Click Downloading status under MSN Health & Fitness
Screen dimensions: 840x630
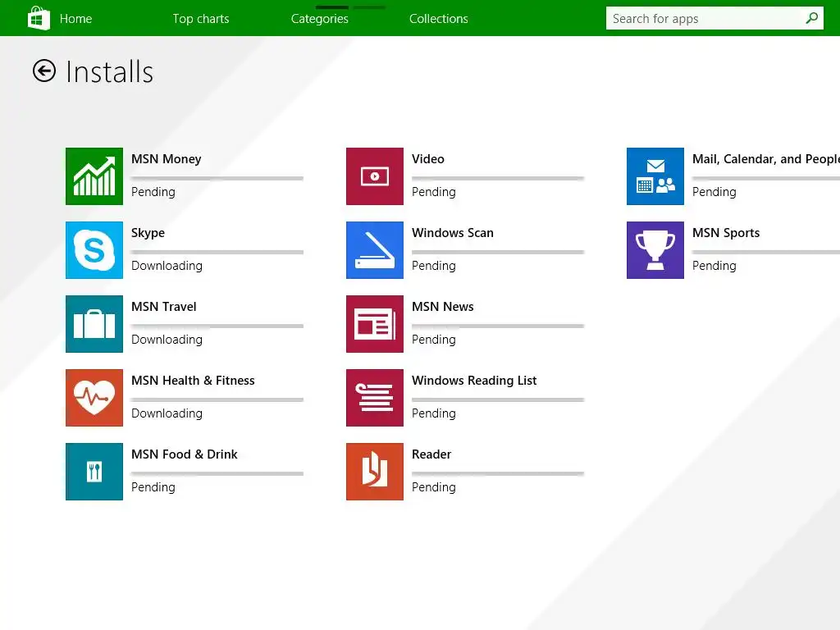click(167, 414)
